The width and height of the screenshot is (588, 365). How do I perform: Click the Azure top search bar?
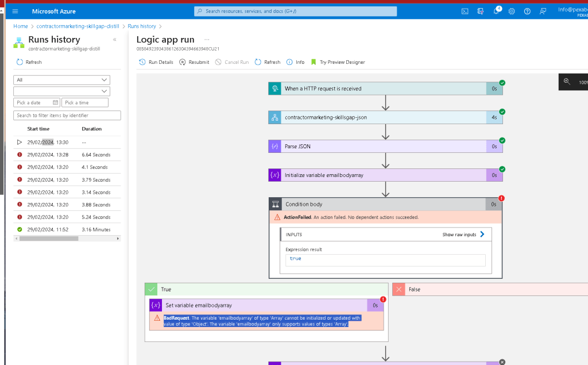click(x=296, y=11)
